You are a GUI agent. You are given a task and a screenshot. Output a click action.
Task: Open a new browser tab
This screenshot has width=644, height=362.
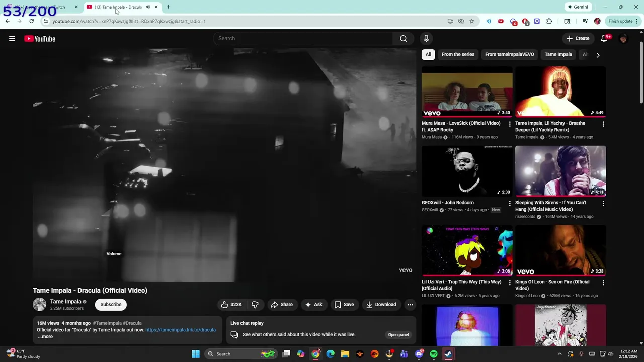click(x=168, y=7)
